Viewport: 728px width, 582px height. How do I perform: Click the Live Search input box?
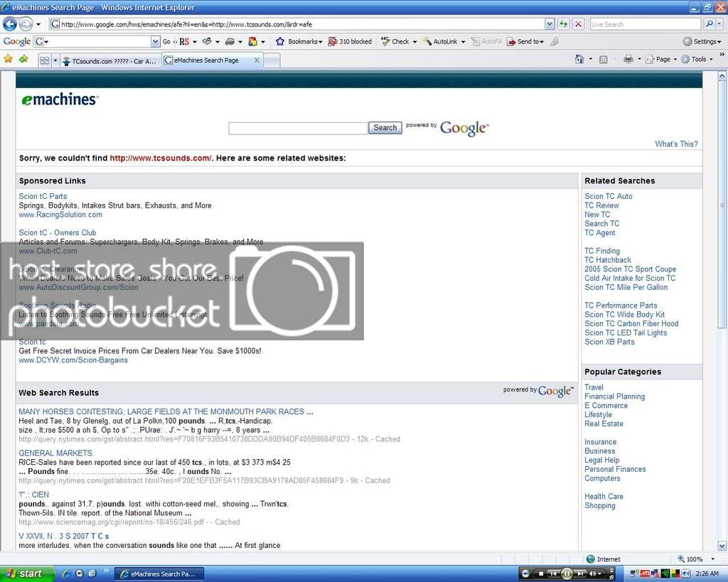click(x=646, y=24)
